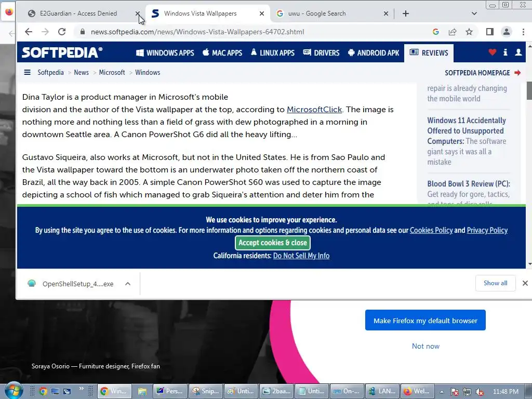Image resolution: width=532 pixels, height=399 pixels.
Task: Click the muted volume tray icon
Action: click(x=480, y=392)
